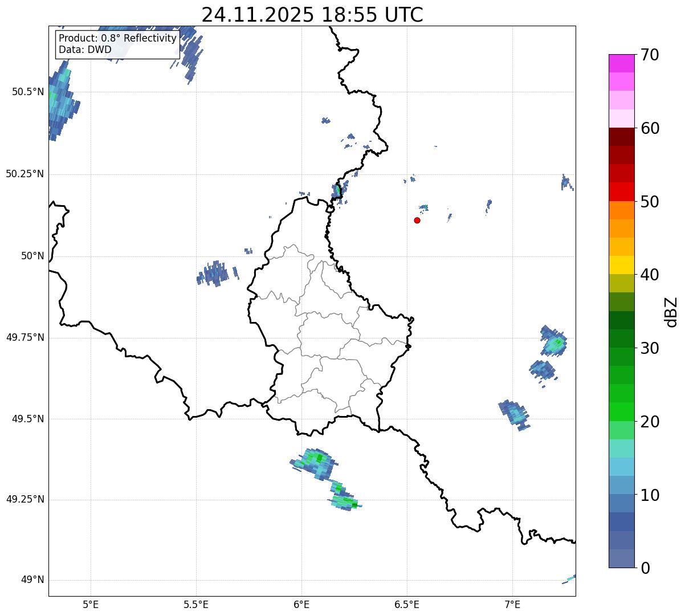
Task: Click the "Data: DWD" source text
Action: coord(85,50)
